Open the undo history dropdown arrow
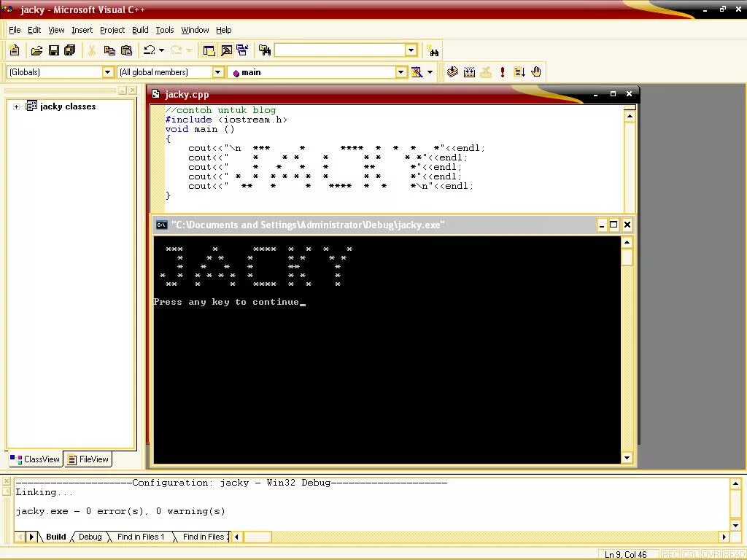Image resolution: width=747 pixels, height=560 pixels. 162,50
